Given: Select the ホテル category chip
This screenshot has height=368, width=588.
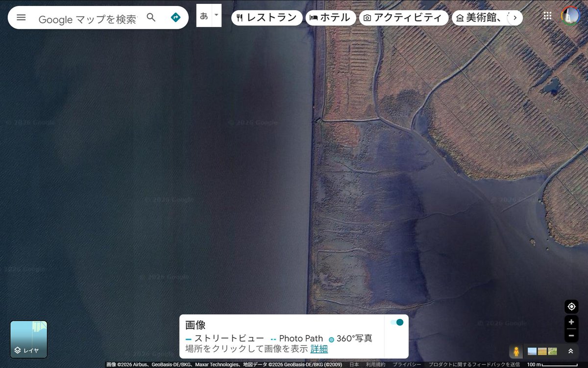Looking at the screenshot, I should [x=331, y=18].
